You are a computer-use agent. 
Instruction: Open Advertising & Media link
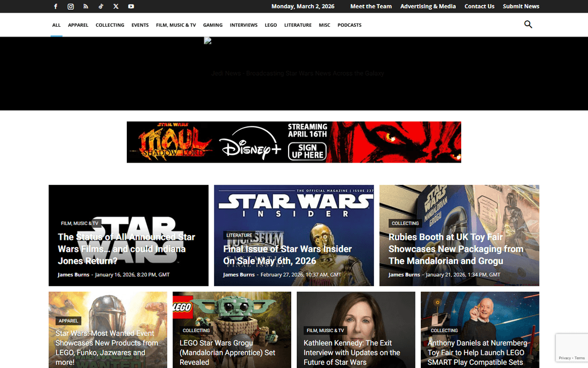(428, 7)
